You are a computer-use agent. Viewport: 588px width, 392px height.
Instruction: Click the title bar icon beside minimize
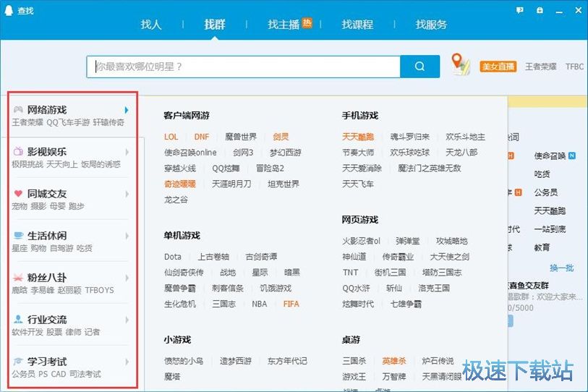coord(540,11)
